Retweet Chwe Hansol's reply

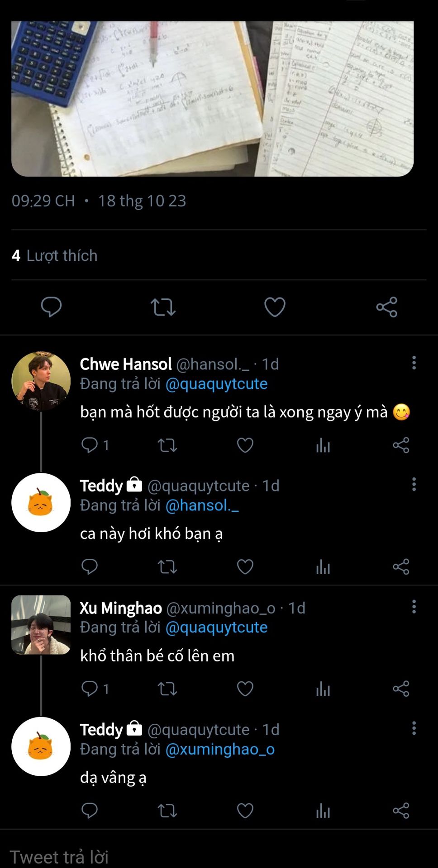[x=167, y=445]
